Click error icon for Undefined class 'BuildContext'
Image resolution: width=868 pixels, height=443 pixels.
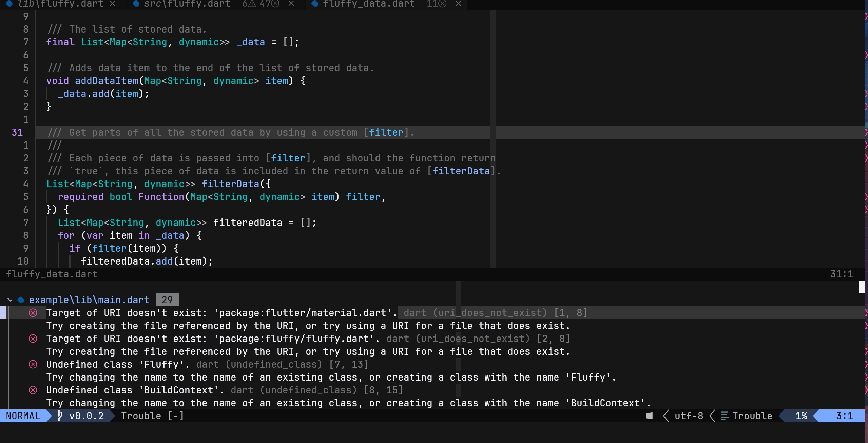coord(33,390)
